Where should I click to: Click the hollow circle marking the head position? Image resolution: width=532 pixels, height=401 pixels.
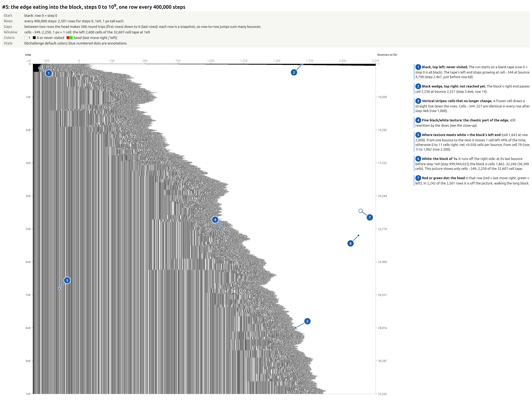click(361, 211)
